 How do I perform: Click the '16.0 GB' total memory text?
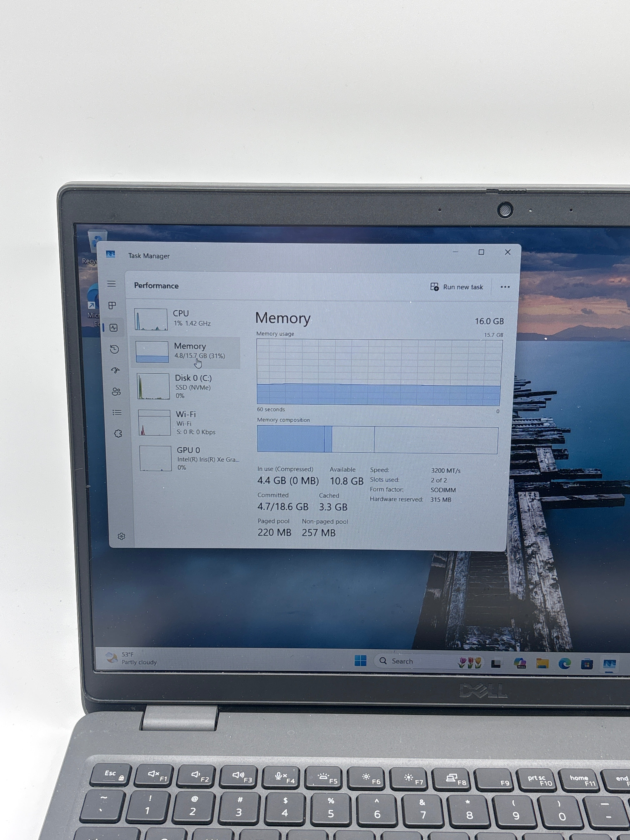click(489, 321)
